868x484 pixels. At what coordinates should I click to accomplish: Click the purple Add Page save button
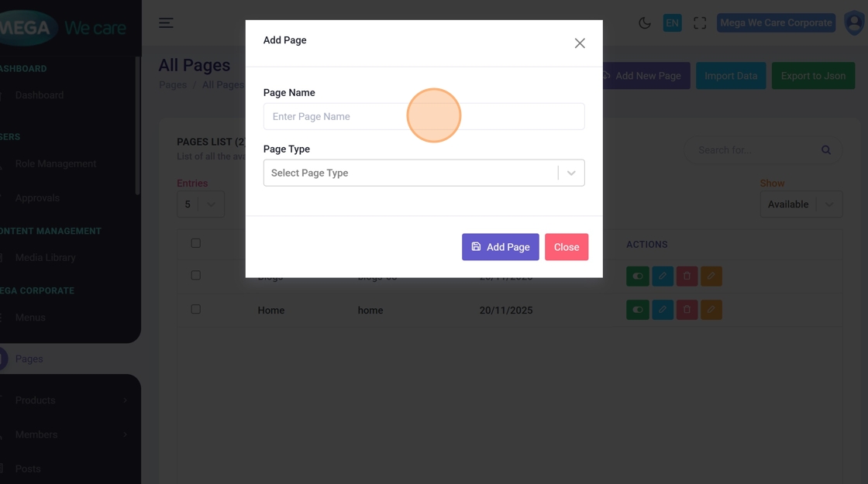tap(500, 247)
